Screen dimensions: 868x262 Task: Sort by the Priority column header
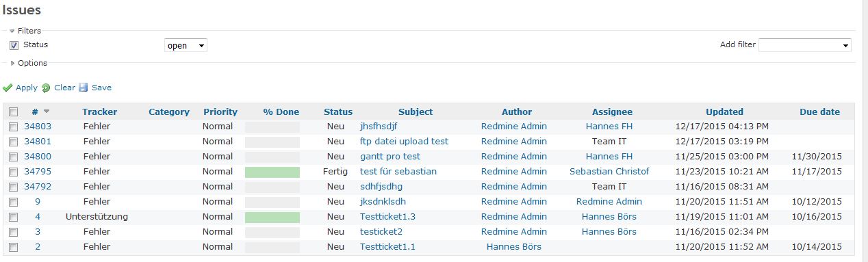(220, 112)
